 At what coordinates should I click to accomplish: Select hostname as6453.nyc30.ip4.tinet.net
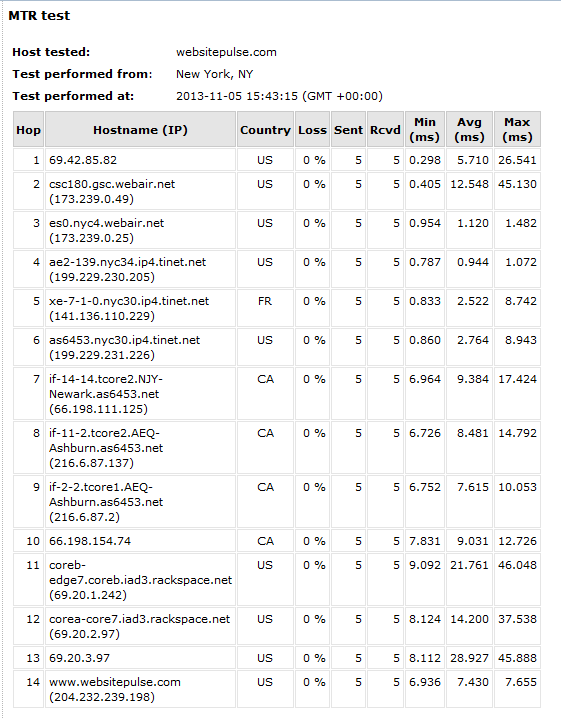[125, 340]
